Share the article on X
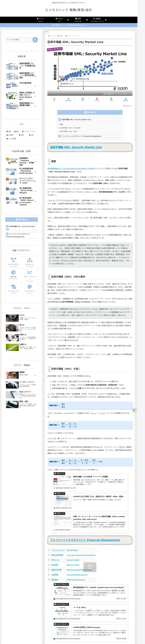 pyautogui.click(x=54, y=99)
